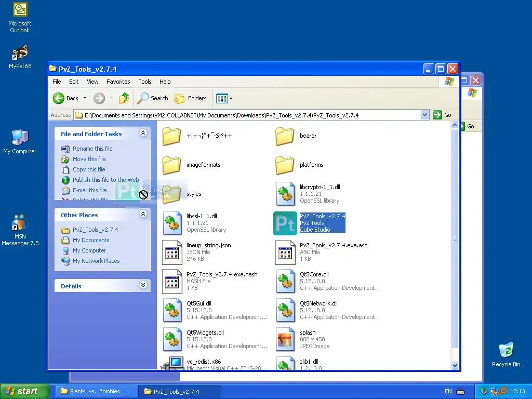Open MSN Messenger 7.5 desktop icon

[x=20, y=230]
